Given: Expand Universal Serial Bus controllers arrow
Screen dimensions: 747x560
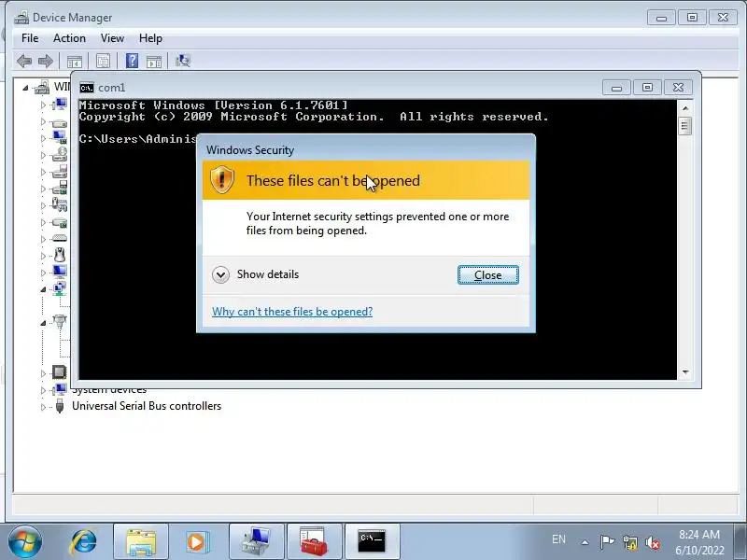Looking at the screenshot, I should coord(43,407).
